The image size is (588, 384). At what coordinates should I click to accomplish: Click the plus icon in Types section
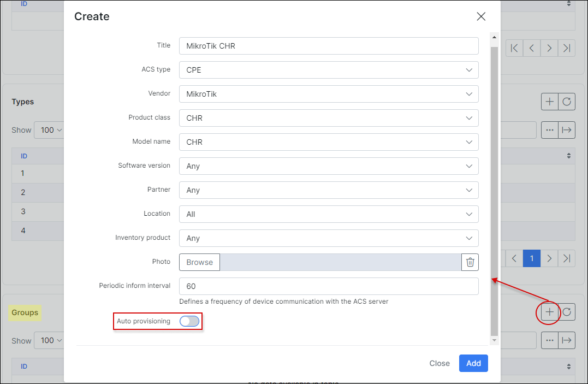click(549, 102)
